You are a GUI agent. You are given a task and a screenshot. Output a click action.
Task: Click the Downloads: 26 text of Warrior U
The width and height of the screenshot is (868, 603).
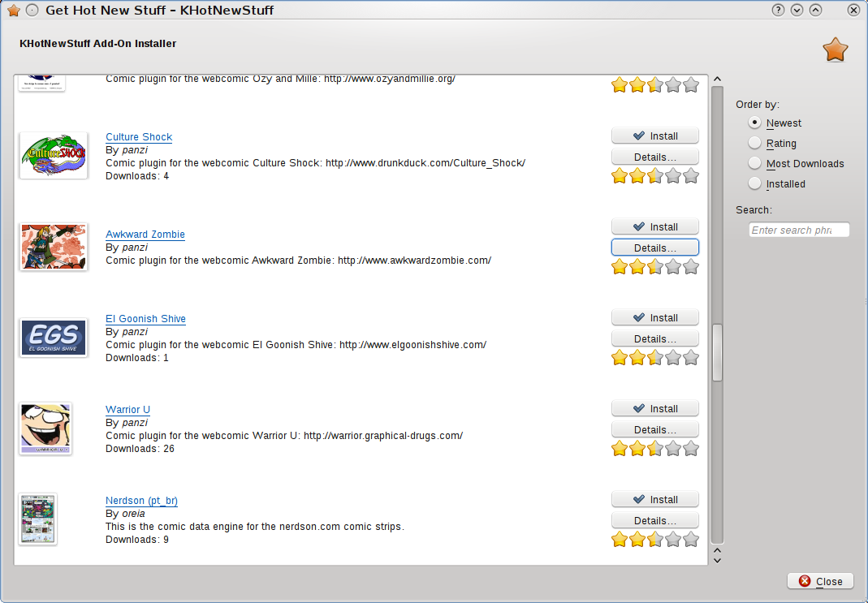click(x=140, y=449)
